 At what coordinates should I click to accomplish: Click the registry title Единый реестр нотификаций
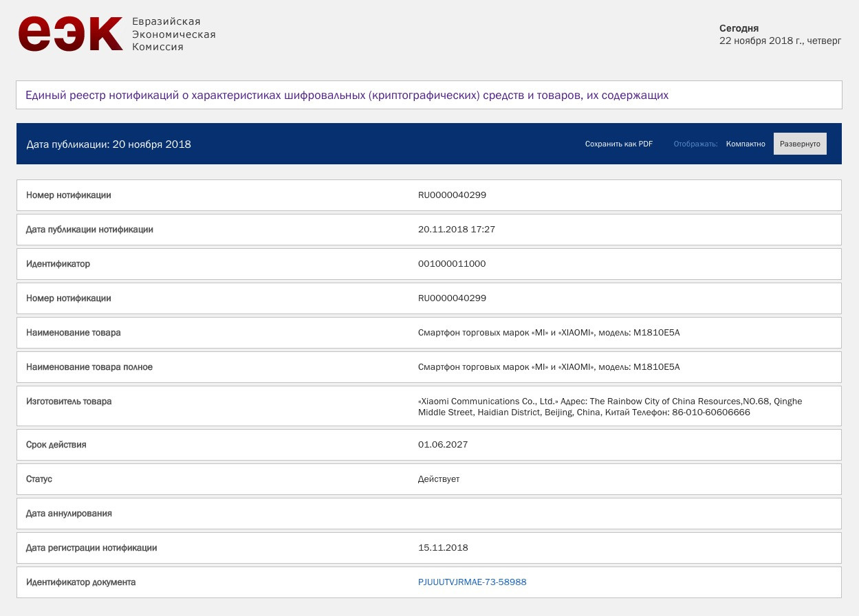click(x=347, y=96)
